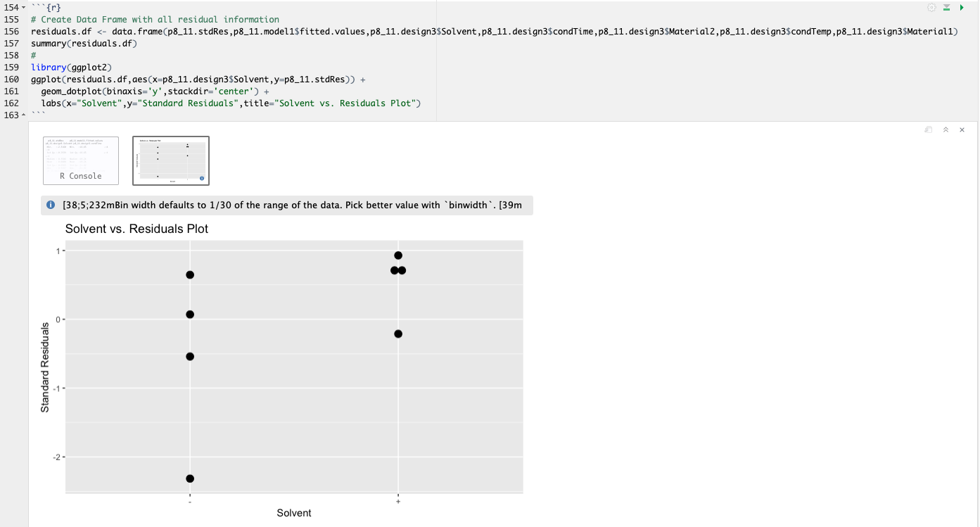Show chunk output in new window
The height and width of the screenshot is (527, 980).
929,130
